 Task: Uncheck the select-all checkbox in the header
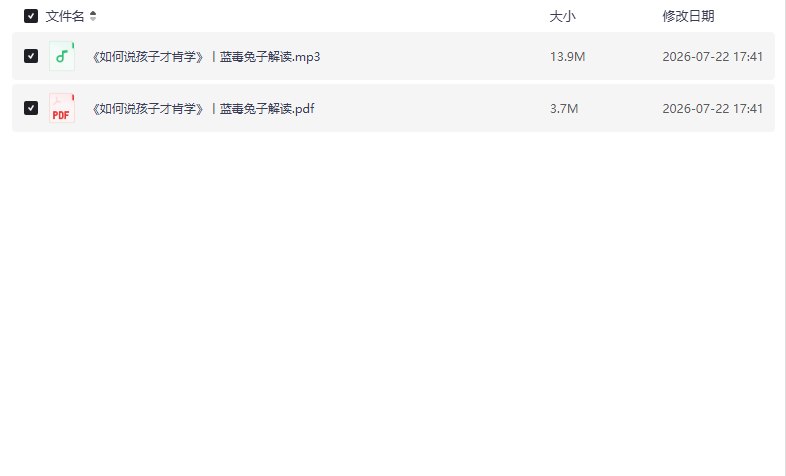(x=31, y=16)
